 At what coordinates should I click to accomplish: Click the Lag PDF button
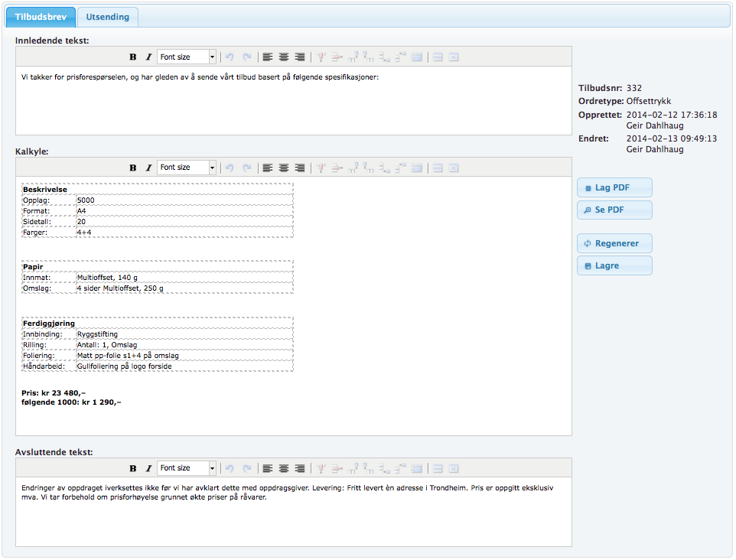614,188
